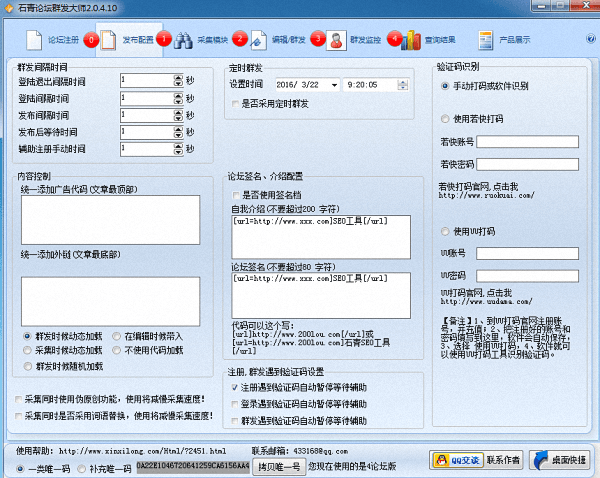Click the 群发监控 user monitor icon
Image resolution: width=600 pixels, height=478 pixels.
click(337, 40)
